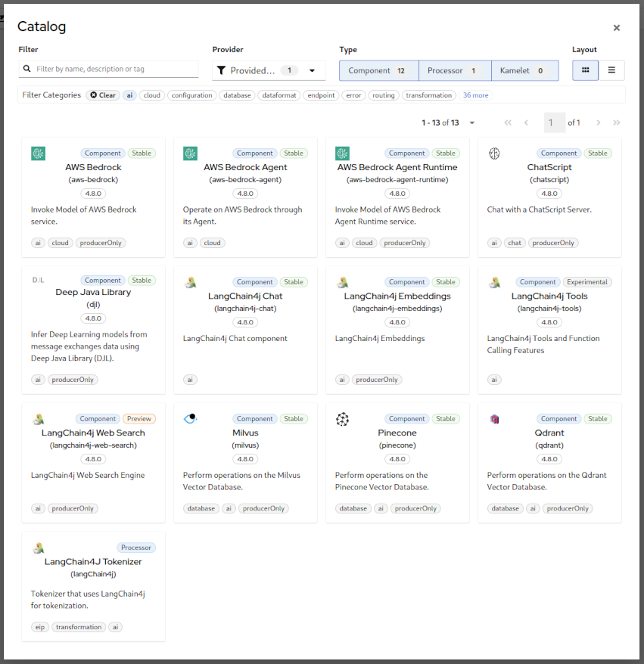This screenshot has width=644, height=664.
Task: Select the Kamelet type filter
Action: (x=524, y=70)
